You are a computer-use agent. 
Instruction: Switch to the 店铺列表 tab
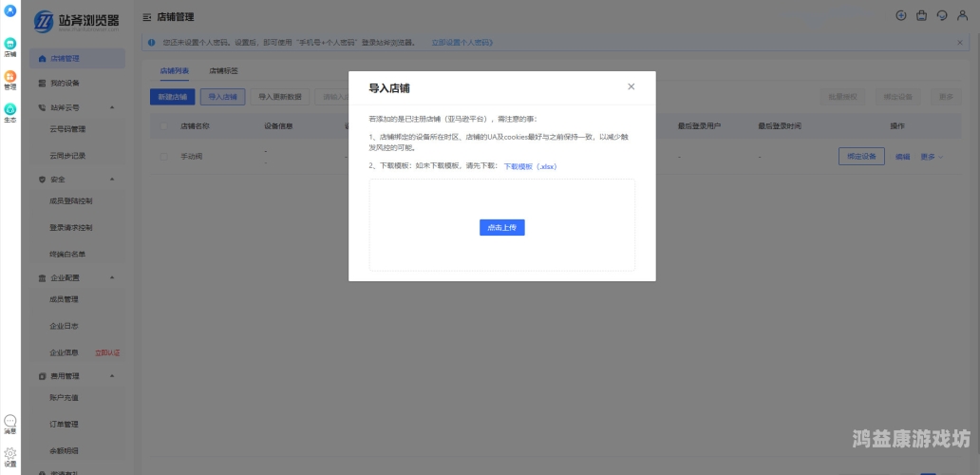click(175, 70)
